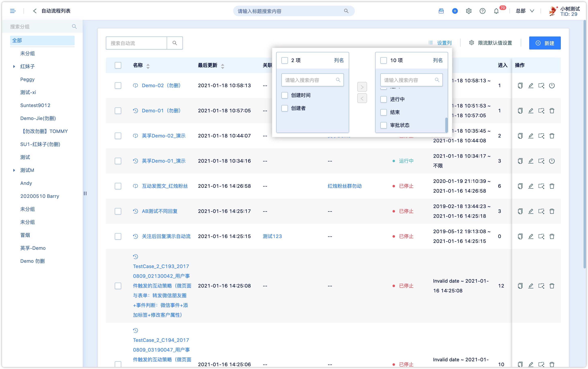
Task: Click the blue plus circle icon in the header
Action: click(455, 11)
